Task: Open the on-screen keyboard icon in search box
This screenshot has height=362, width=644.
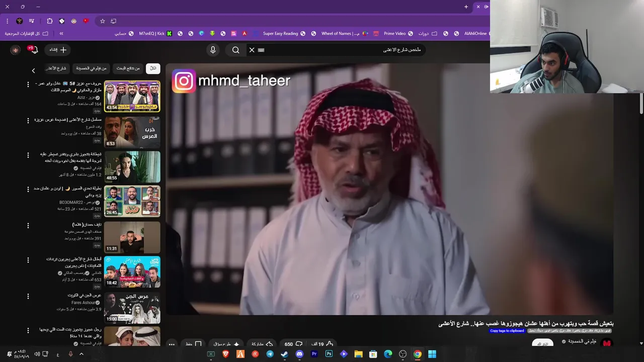Action: tap(261, 50)
